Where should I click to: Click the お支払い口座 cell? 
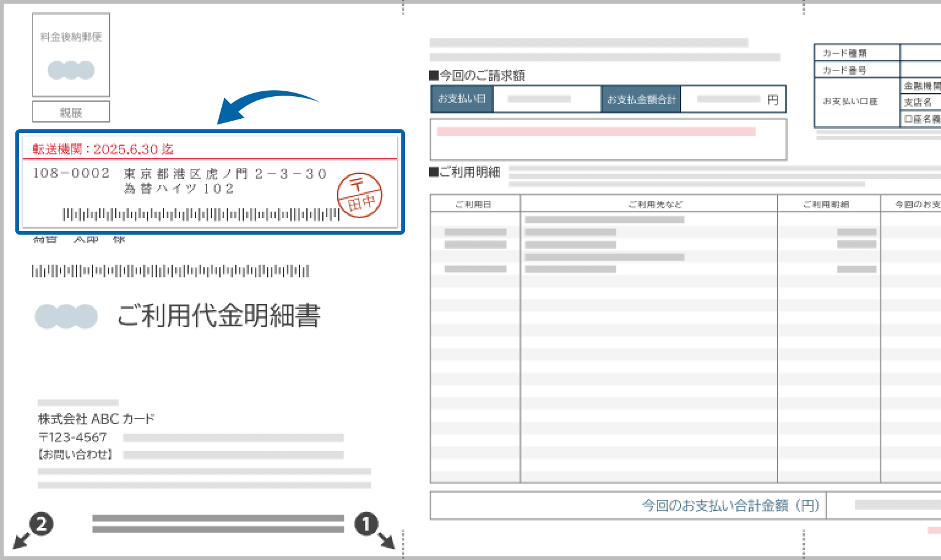click(856, 102)
